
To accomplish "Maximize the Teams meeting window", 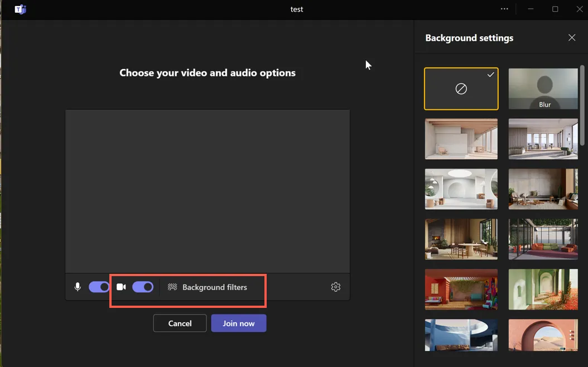I will (x=555, y=9).
